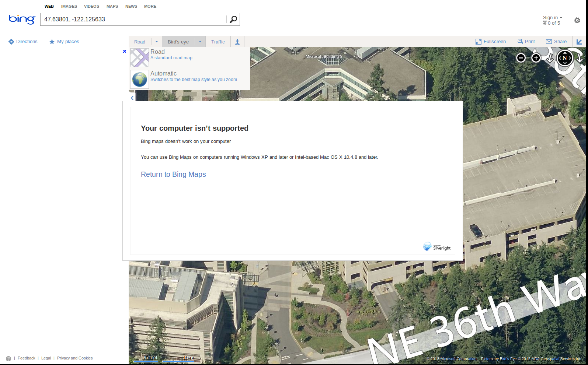
Task: Open the MORE menu
Action: point(150,6)
